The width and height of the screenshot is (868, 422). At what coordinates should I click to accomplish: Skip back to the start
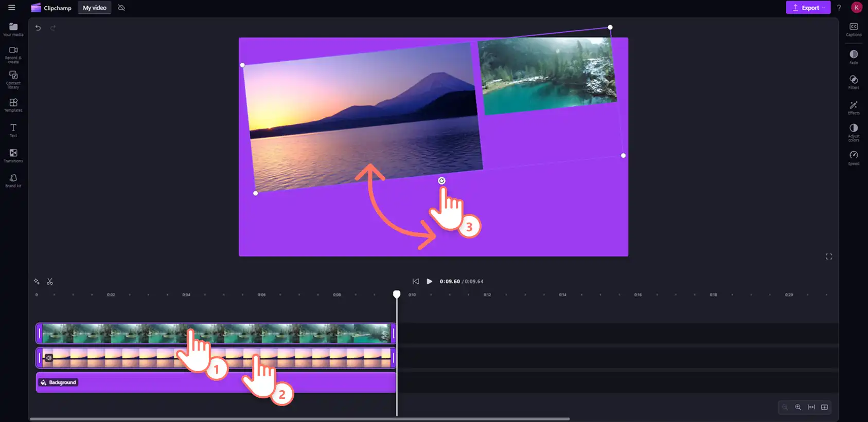[416, 281]
